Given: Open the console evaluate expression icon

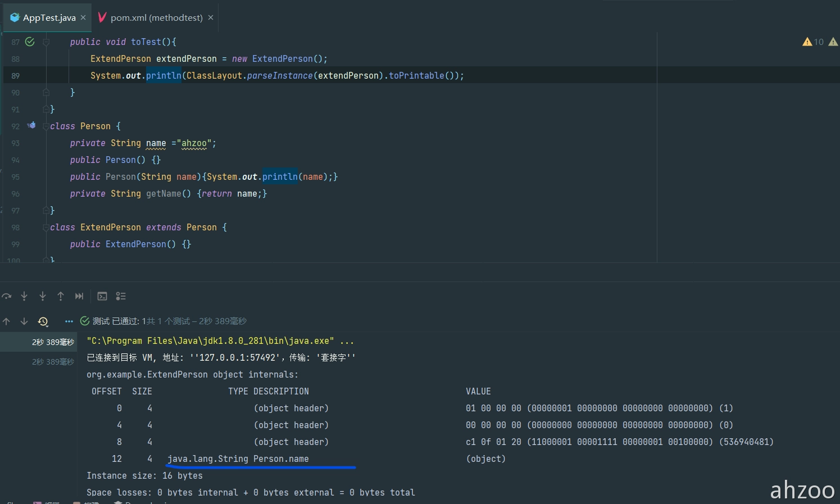Looking at the screenshot, I should [x=102, y=296].
